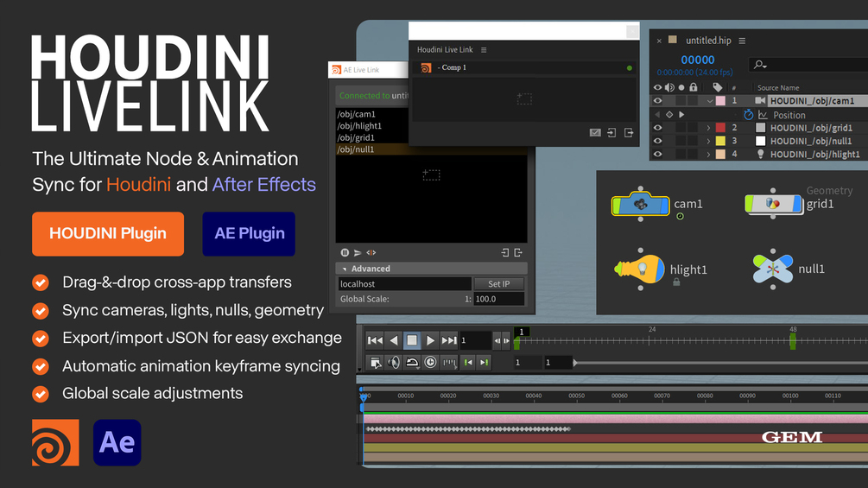Expand the HOUDINI_/obj/null1 layer

point(708,141)
